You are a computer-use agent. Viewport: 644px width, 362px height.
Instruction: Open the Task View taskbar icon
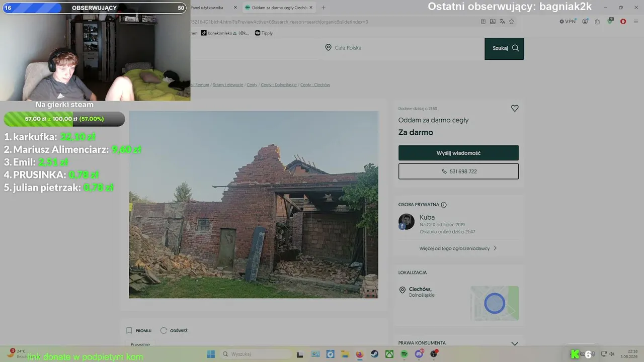[x=300, y=354]
